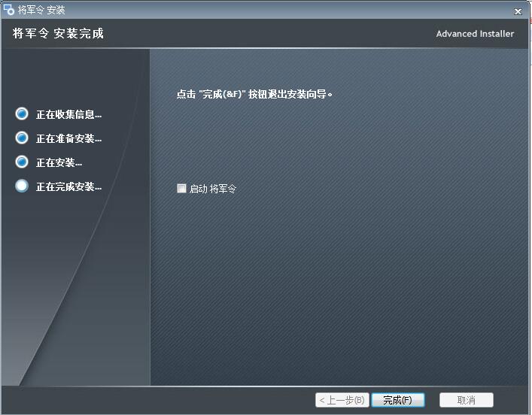Click the white bullet beside 正在完成安装
This screenshot has width=532, height=415.
coord(22,186)
